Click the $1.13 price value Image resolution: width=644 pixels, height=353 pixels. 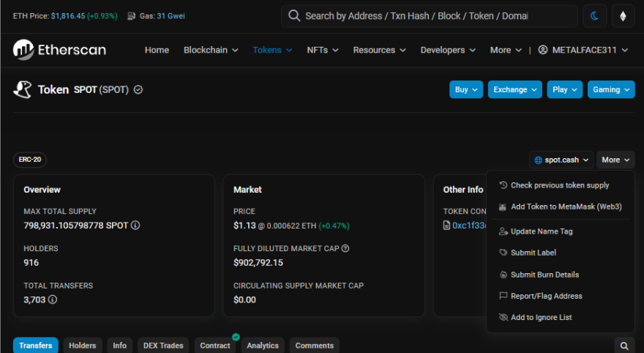(x=244, y=225)
